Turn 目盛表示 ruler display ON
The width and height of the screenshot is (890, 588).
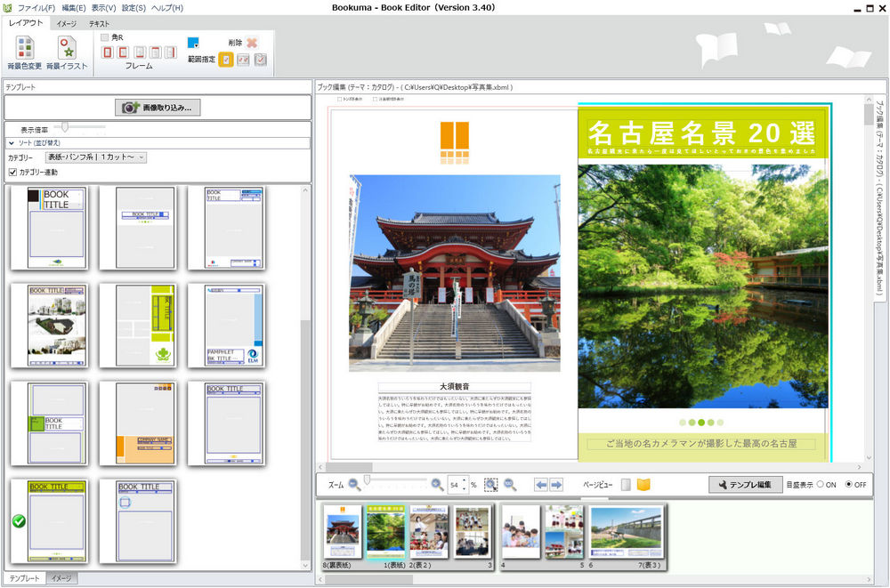[820, 485]
